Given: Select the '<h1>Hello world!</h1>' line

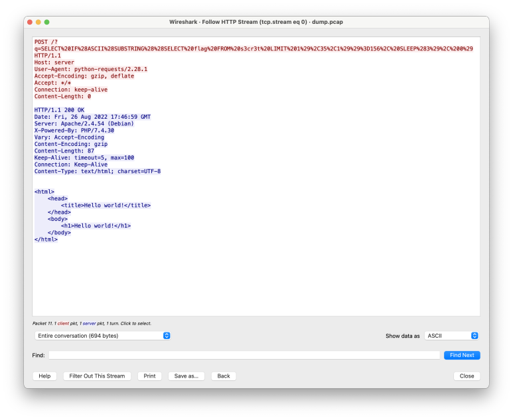Looking at the screenshot, I should click(x=96, y=226).
